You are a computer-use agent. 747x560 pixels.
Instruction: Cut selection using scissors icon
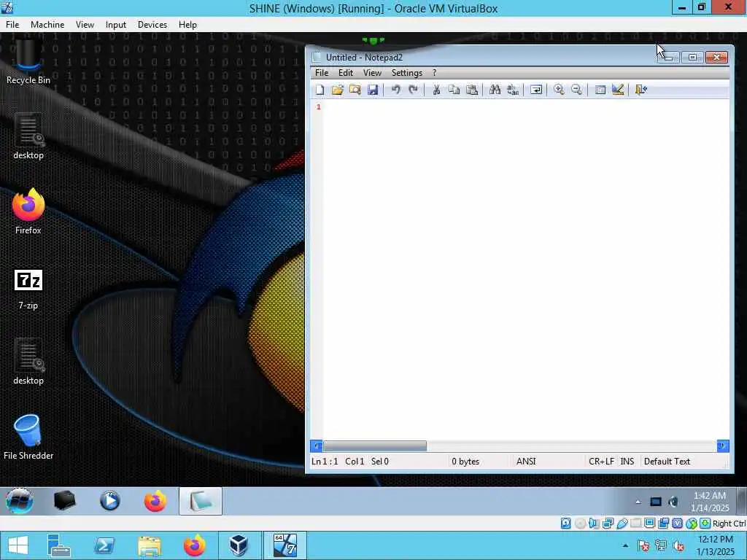[436, 90]
